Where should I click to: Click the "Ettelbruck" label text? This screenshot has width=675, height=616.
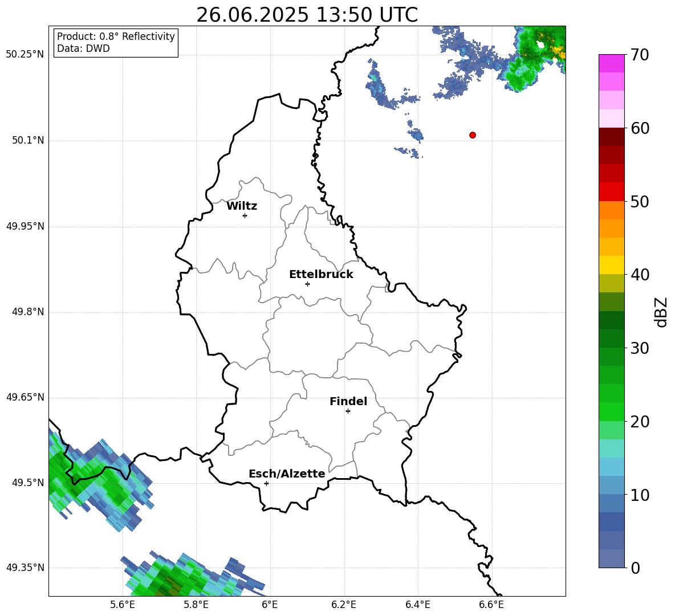[x=321, y=275]
